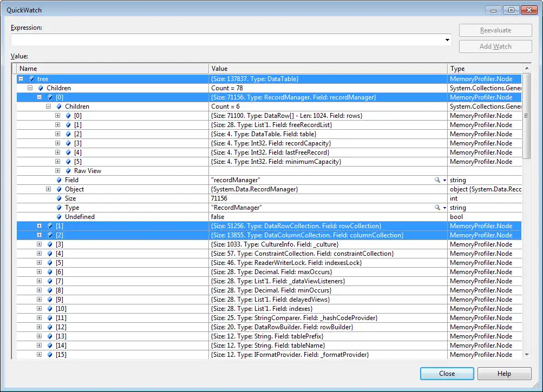The height and width of the screenshot is (392, 543).
Task: Open visualizer dropdown arrow for "RecordManager" type value
Action: 444,208
